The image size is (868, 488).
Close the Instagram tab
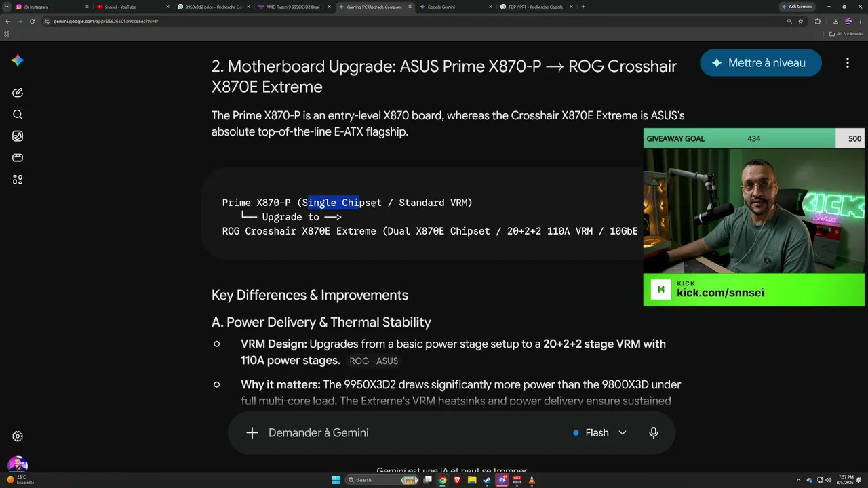click(x=87, y=7)
